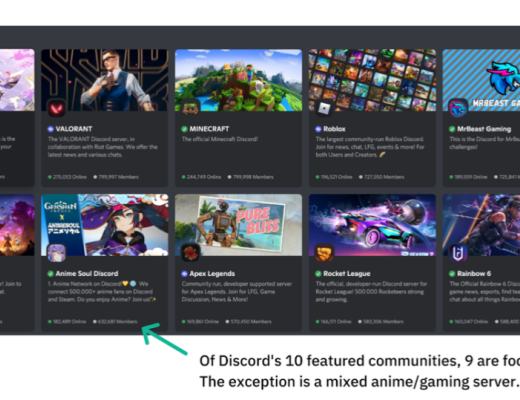This screenshot has height=400, width=520.
Task: Click Anime Soul Discord's members count
Action: pyautogui.click(x=115, y=322)
